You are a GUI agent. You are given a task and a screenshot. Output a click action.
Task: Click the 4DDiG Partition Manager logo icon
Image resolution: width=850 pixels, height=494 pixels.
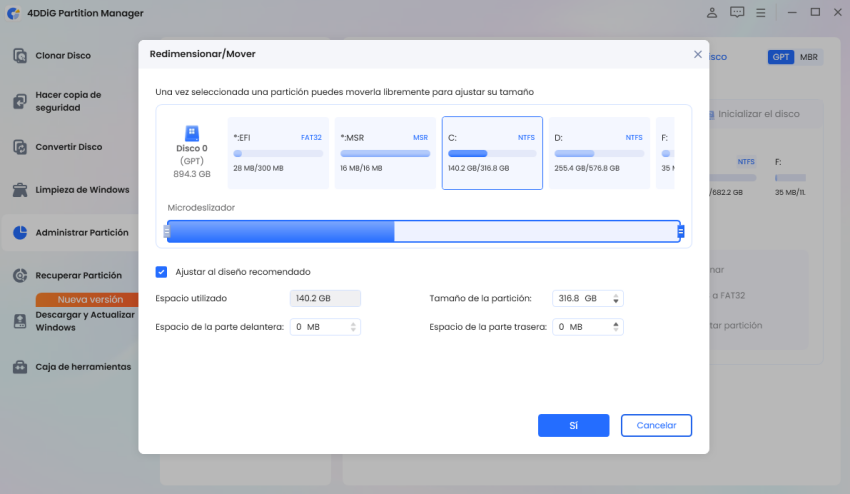click(x=14, y=13)
